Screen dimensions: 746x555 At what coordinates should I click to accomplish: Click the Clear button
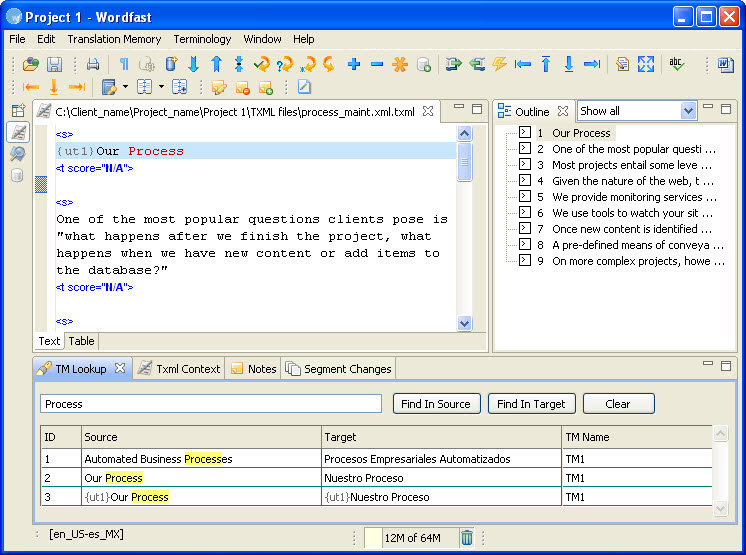click(618, 404)
